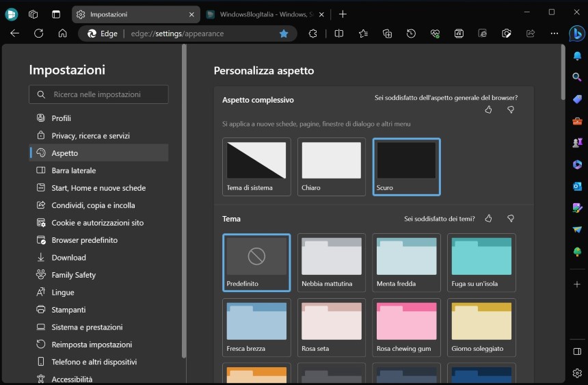Choose the Fresca brezza theme
Viewport: 588px width, 385px height.
[256, 327]
